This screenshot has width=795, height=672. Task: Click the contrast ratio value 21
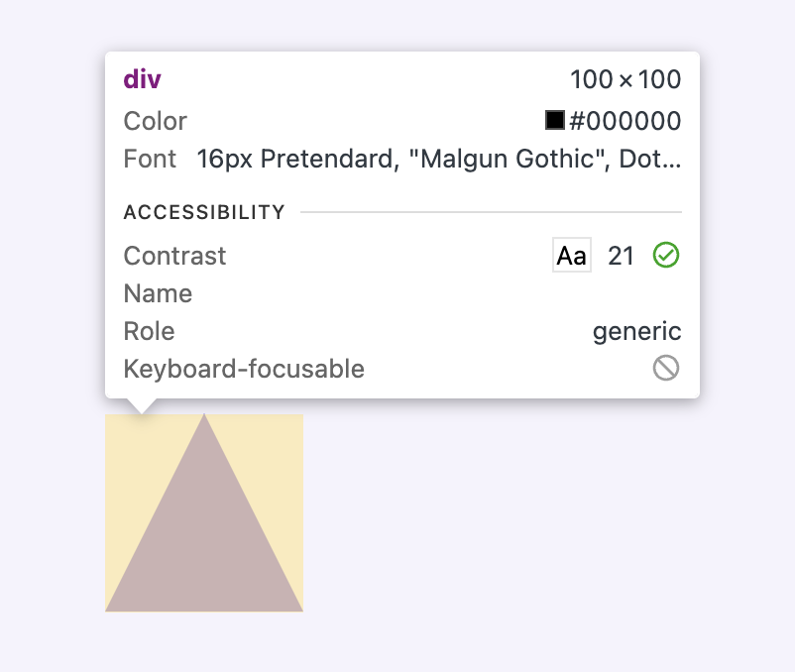click(x=621, y=256)
